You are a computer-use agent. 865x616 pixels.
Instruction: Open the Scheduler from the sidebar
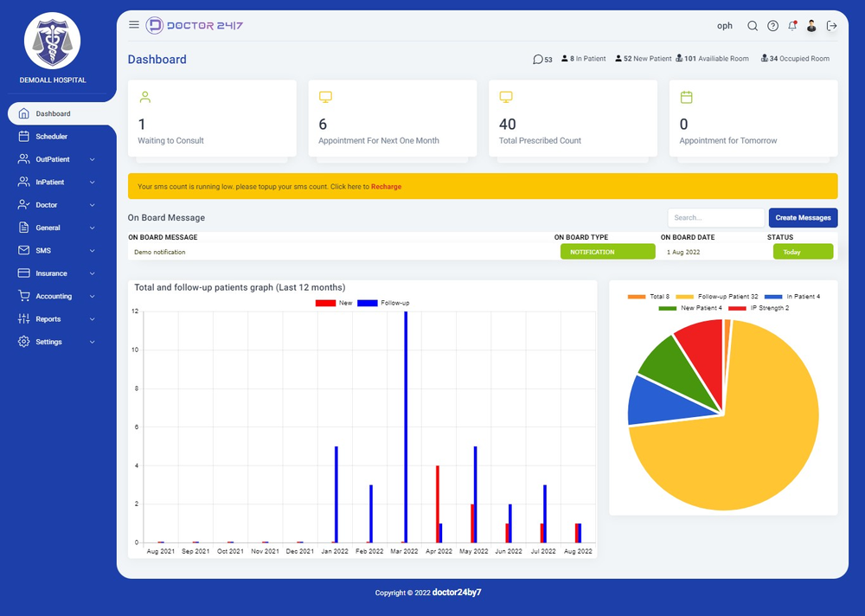pyautogui.click(x=52, y=136)
